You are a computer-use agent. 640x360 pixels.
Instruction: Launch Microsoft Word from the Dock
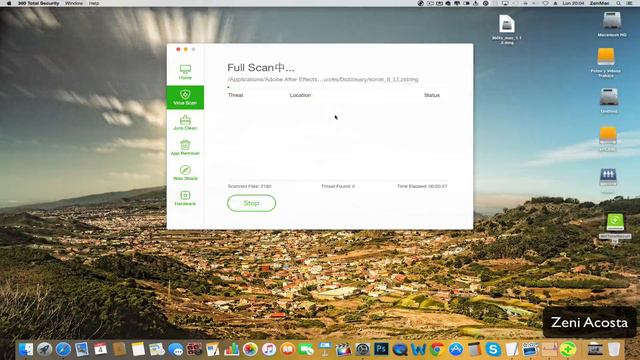(x=418, y=349)
